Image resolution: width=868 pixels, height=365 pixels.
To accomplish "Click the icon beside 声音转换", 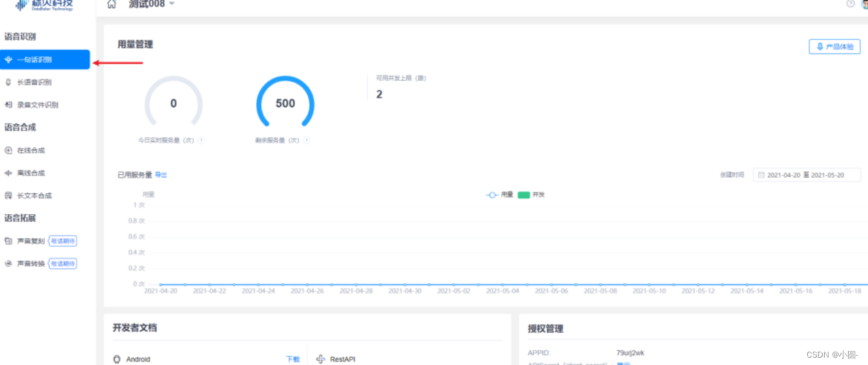I will [9, 264].
